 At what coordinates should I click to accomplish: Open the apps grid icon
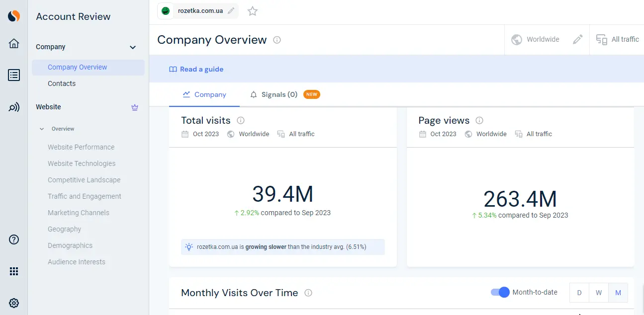click(14, 271)
